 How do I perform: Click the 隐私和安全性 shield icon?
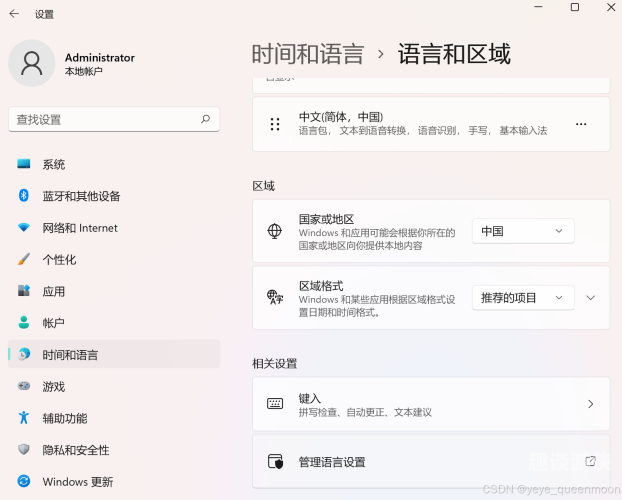point(24,449)
